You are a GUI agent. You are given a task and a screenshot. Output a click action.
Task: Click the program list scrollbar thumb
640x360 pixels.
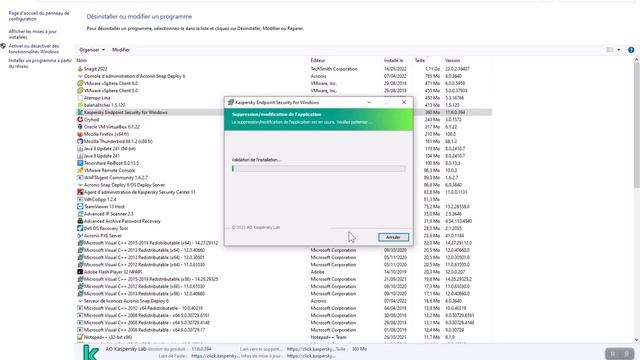point(637,124)
